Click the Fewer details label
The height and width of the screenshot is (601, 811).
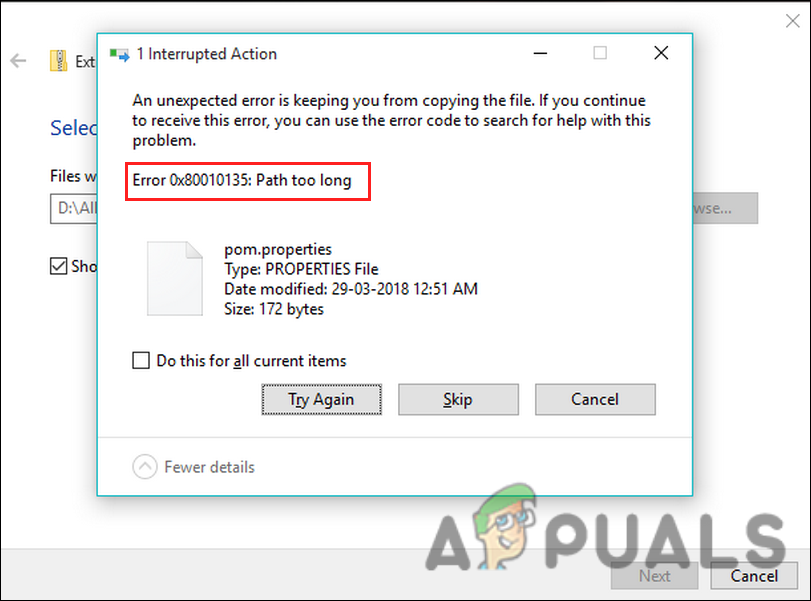tap(209, 467)
